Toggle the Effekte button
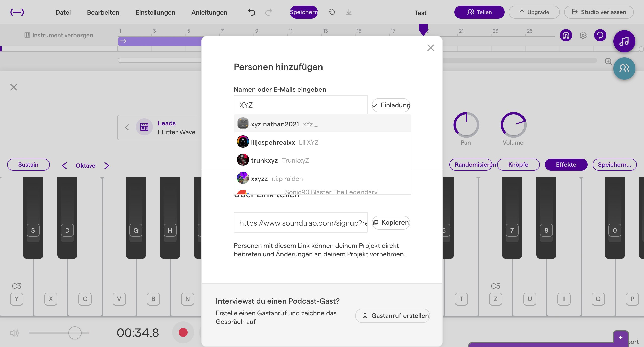 [x=566, y=165]
